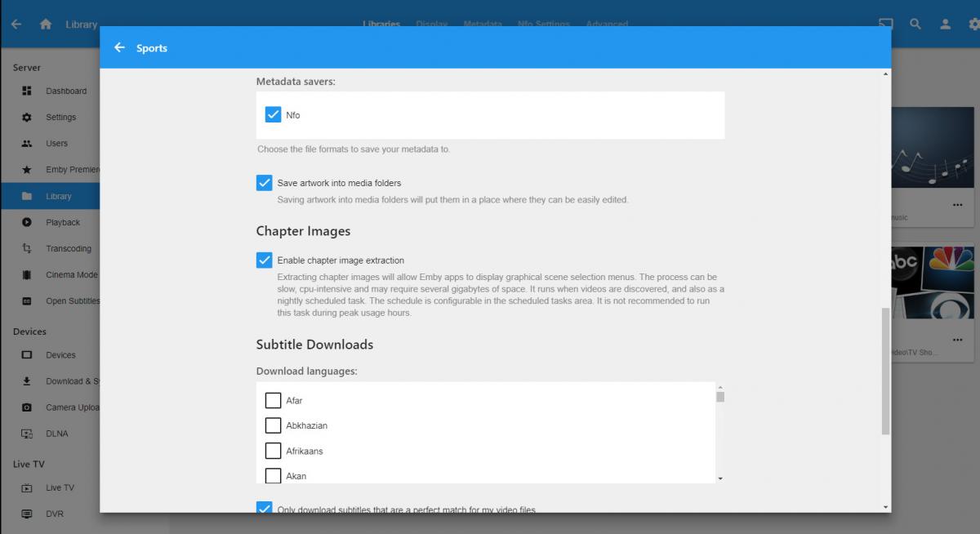This screenshot has width=980, height=534.
Task: Toggle only download perfect match subtitles
Action: pos(264,507)
